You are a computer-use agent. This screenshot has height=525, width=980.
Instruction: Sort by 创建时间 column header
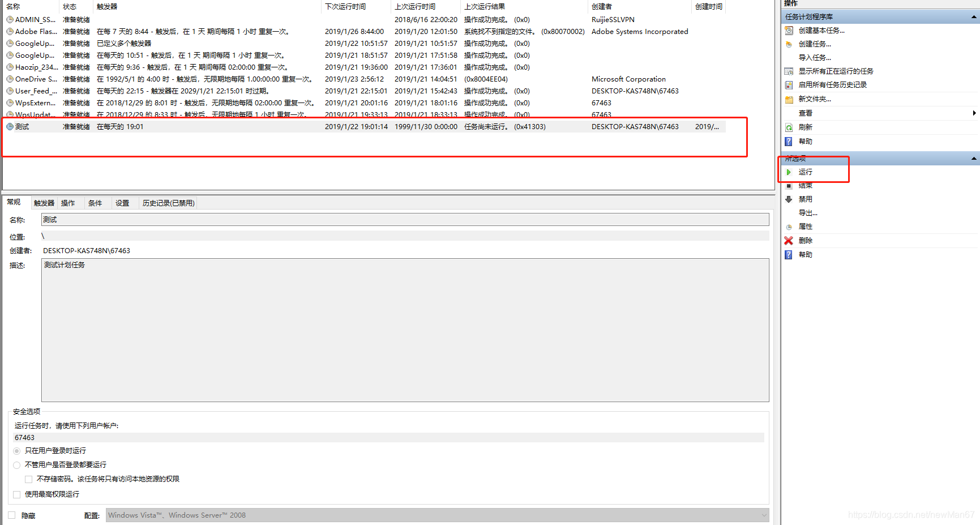[x=708, y=7]
